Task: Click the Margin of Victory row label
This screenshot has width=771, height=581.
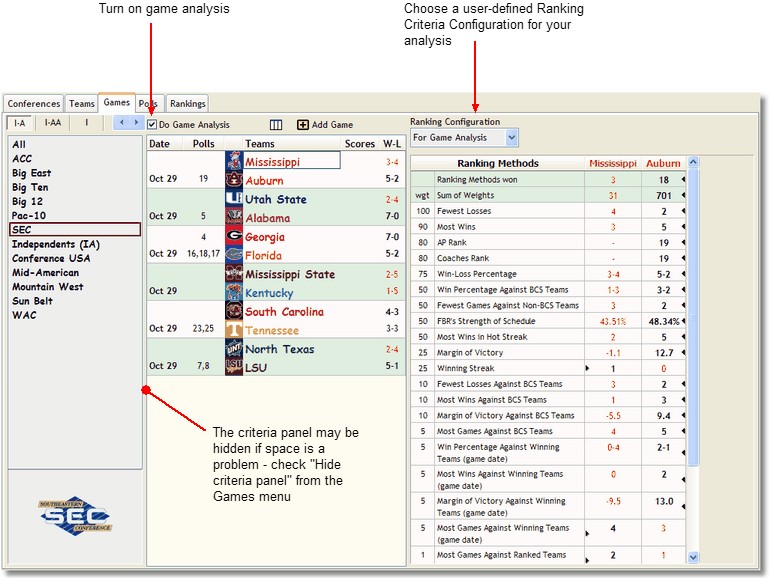Action: [x=470, y=352]
